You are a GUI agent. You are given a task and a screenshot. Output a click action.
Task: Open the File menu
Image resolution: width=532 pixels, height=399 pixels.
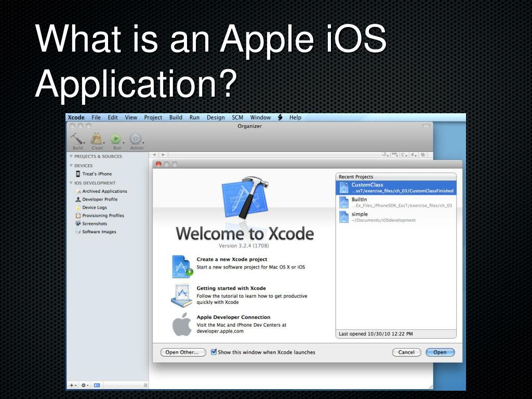click(x=96, y=117)
